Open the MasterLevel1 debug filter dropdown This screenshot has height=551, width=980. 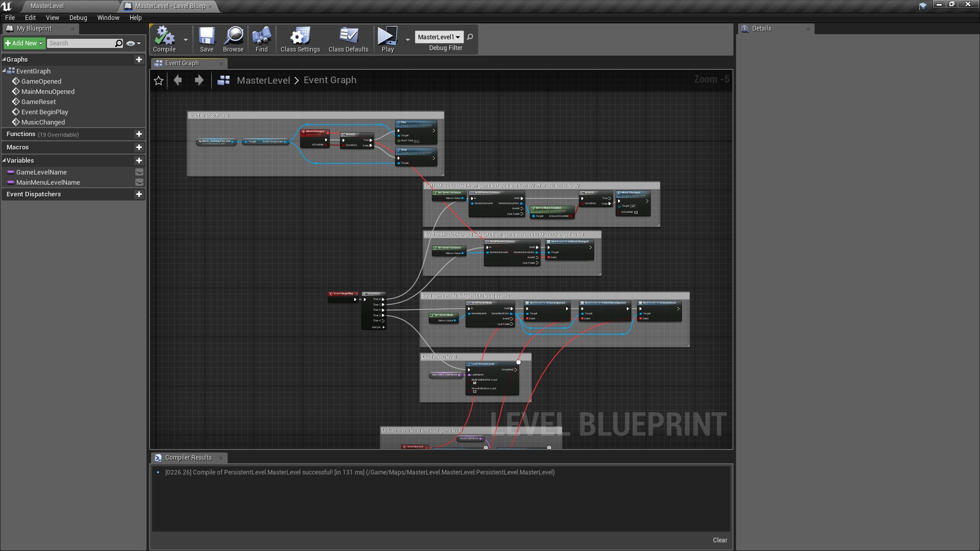[438, 37]
